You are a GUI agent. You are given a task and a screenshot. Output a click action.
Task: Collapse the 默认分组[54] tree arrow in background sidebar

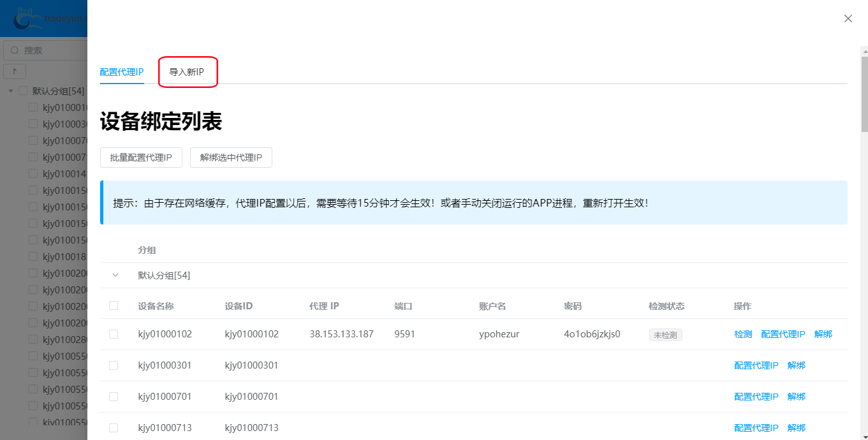click(x=11, y=91)
